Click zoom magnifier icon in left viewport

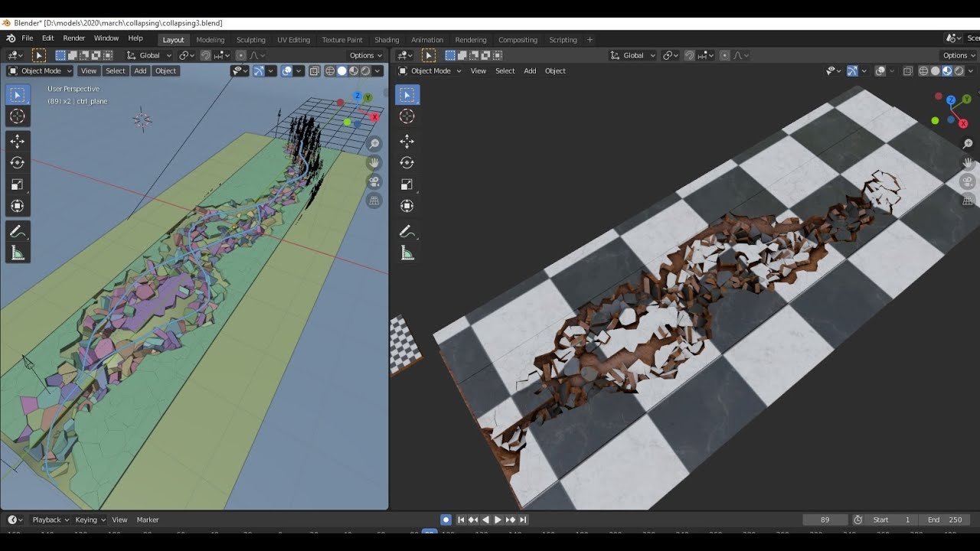(x=374, y=144)
